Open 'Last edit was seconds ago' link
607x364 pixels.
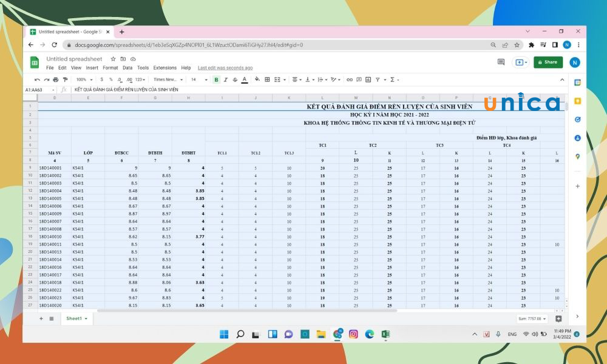pos(225,68)
